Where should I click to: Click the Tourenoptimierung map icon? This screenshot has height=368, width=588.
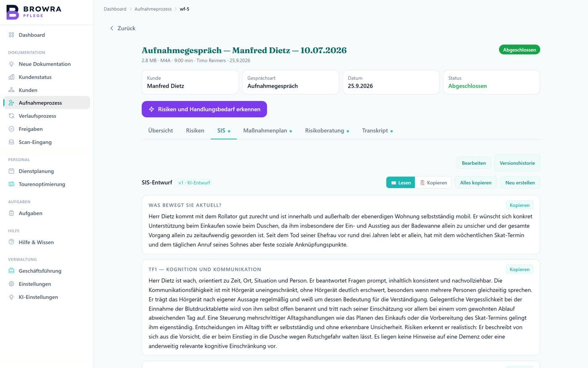pos(11,184)
